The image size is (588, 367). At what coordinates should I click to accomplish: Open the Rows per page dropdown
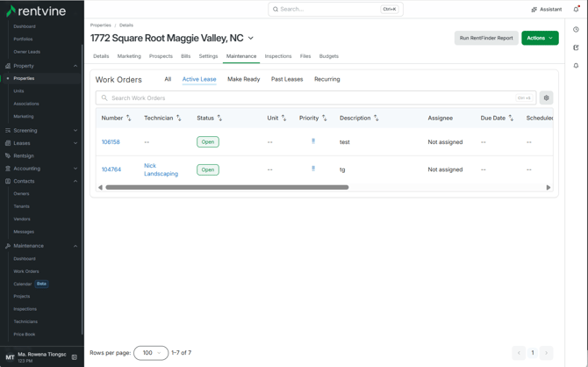(151, 353)
